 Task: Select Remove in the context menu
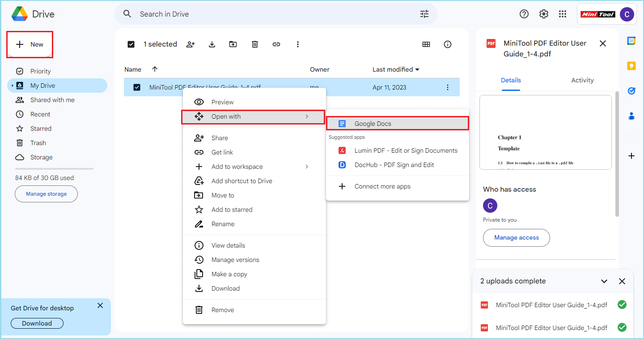pyautogui.click(x=254, y=310)
